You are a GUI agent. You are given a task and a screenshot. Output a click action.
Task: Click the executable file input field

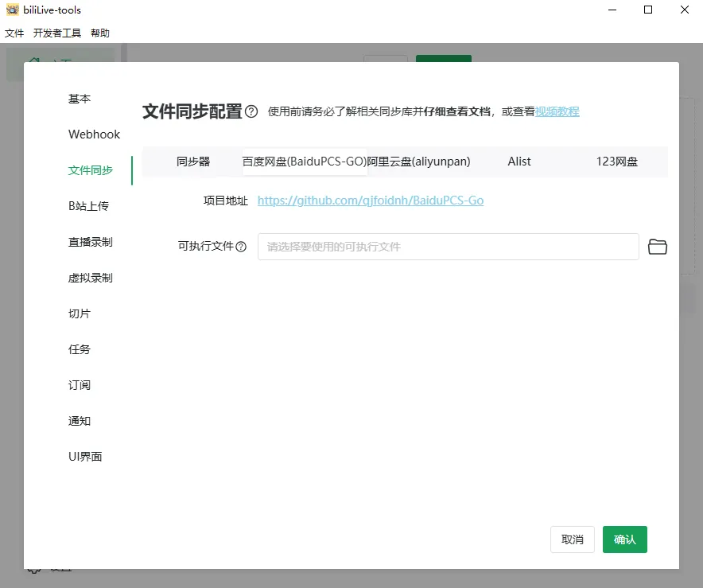pyautogui.click(x=447, y=247)
